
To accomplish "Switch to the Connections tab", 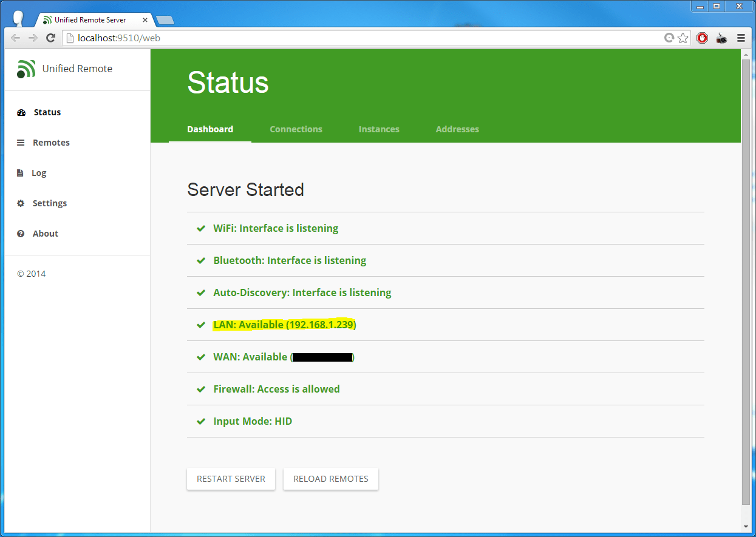I will click(296, 129).
